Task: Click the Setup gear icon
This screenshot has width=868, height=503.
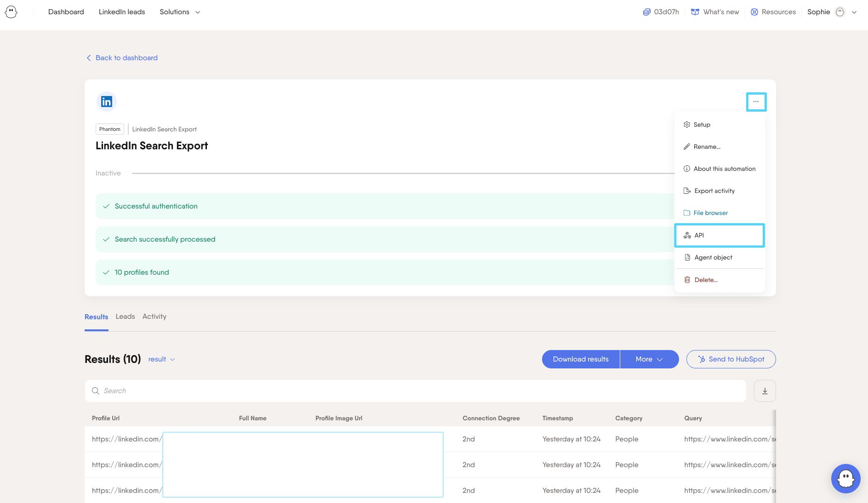Action: pos(687,124)
